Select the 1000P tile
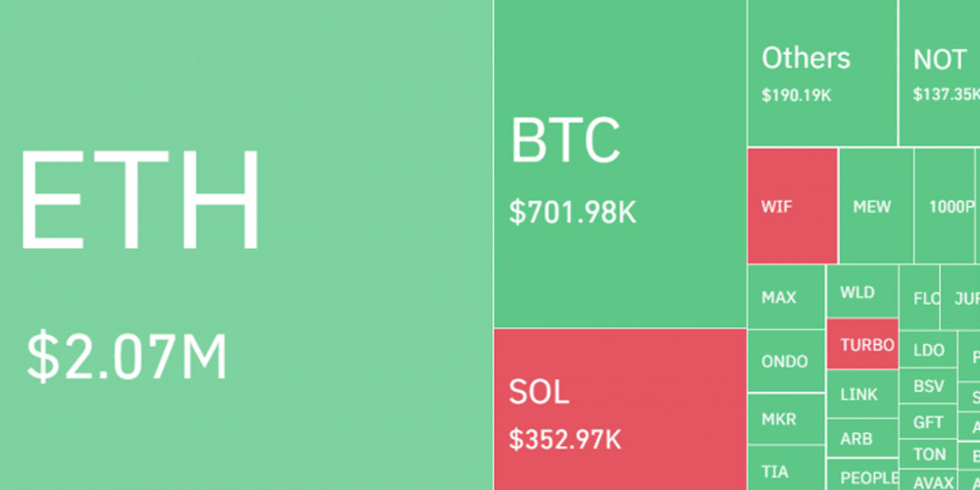980x490 pixels. tap(946, 206)
